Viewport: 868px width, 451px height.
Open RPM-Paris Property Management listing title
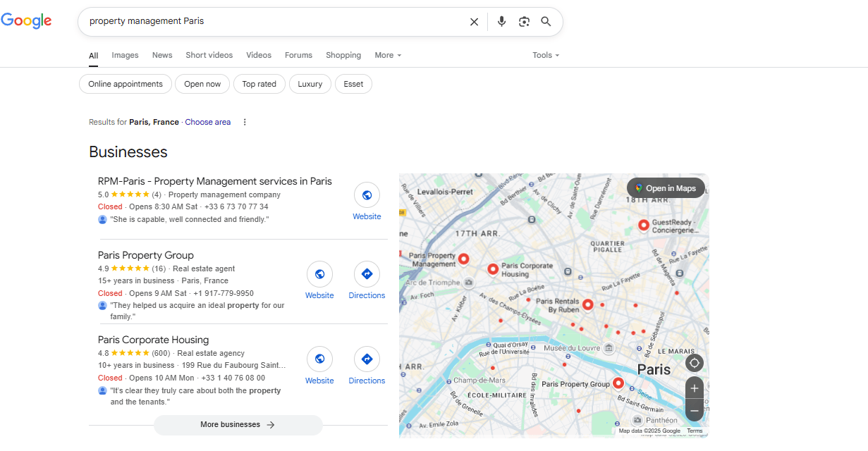point(215,181)
